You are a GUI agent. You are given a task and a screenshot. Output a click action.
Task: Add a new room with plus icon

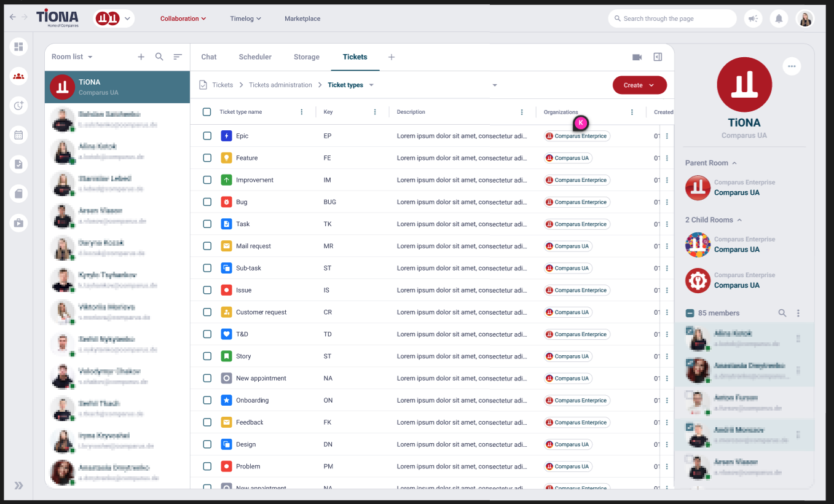point(141,57)
